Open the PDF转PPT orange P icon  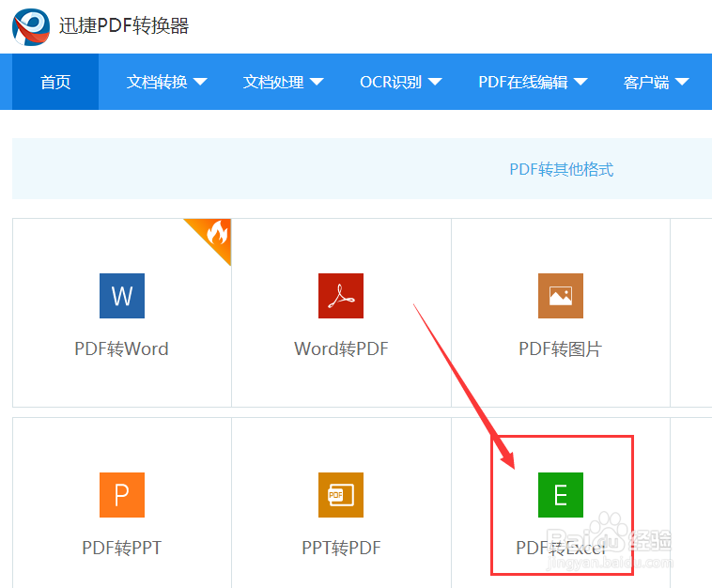point(122,495)
